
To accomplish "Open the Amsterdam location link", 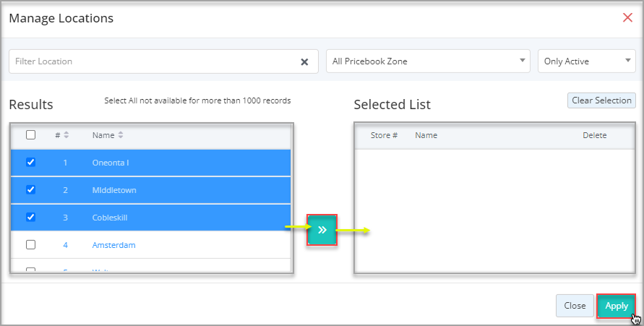I will (x=113, y=245).
